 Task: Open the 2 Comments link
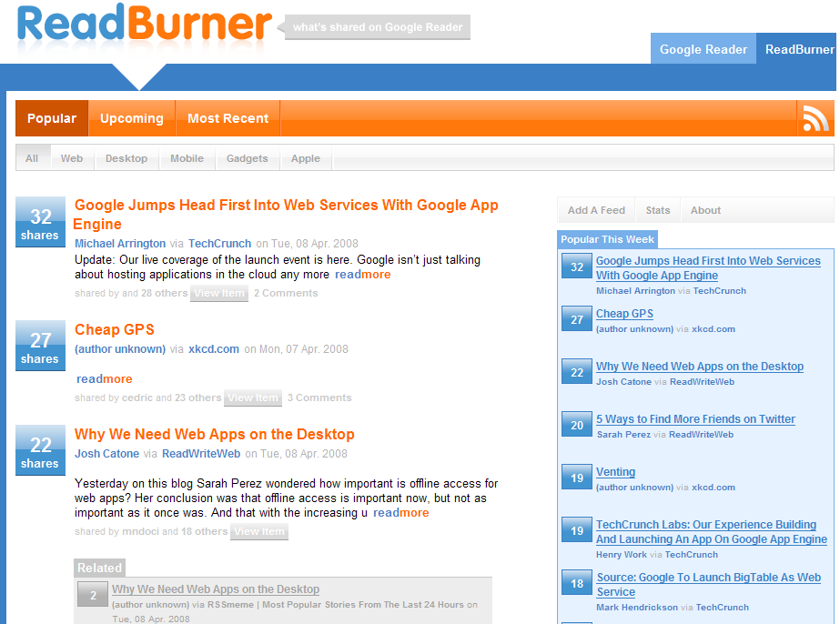[x=286, y=293]
